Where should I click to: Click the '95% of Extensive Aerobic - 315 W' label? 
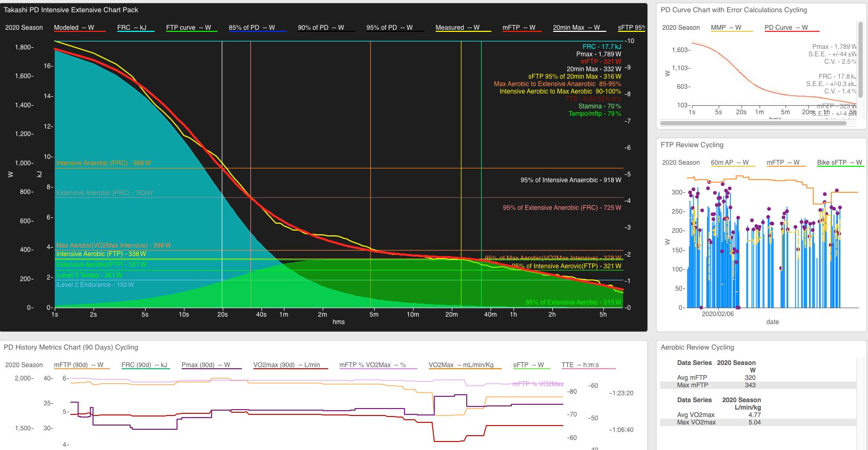[x=573, y=302]
